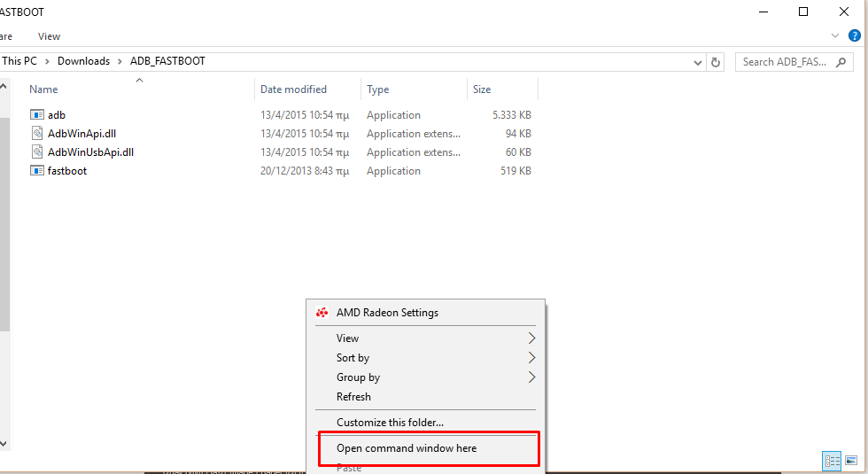Select Customize this folder menu entry
868x474 pixels.
425,423
